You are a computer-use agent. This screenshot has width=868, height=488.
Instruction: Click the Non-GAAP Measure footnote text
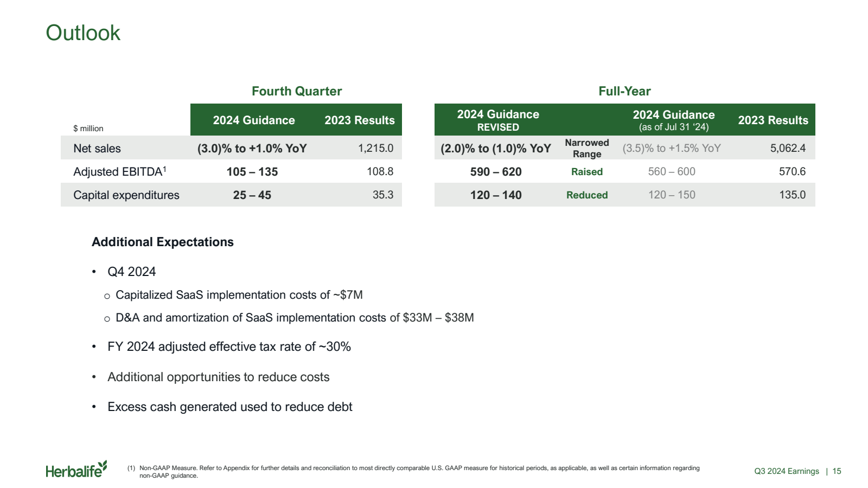(419, 472)
